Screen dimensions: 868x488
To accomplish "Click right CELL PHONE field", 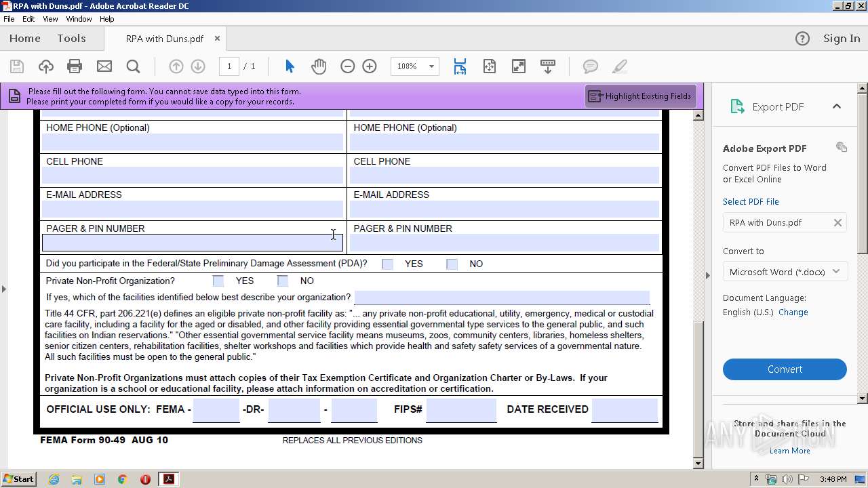I will tap(505, 176).
